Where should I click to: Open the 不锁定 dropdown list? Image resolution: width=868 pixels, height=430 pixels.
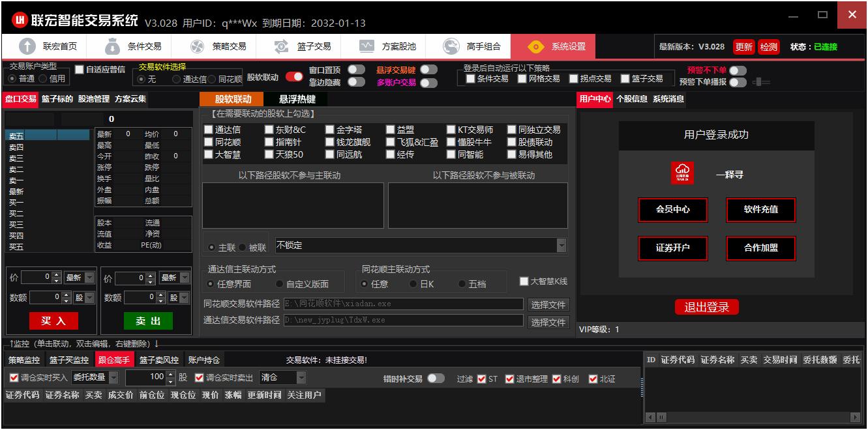click(x=561, y=245)
